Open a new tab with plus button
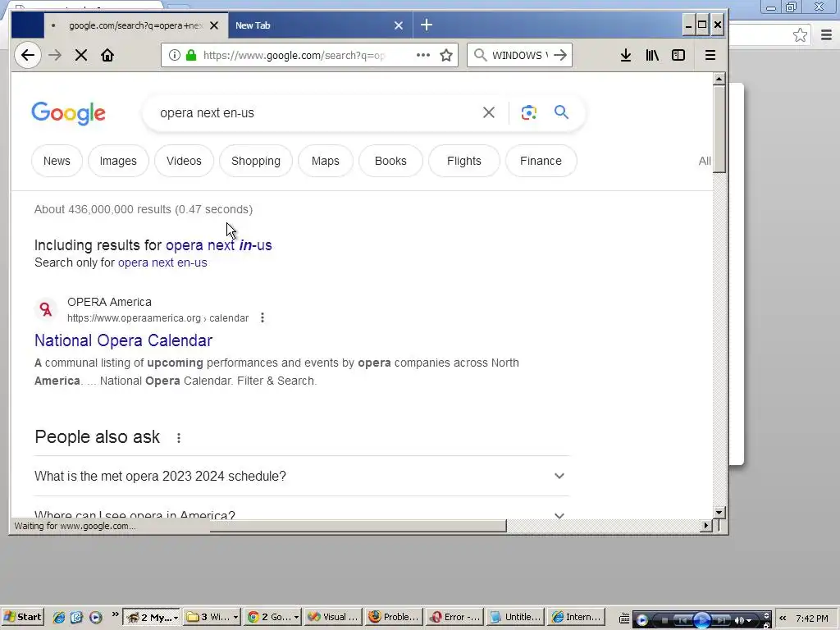Screen dimensions: 840x630 point(427,25)
